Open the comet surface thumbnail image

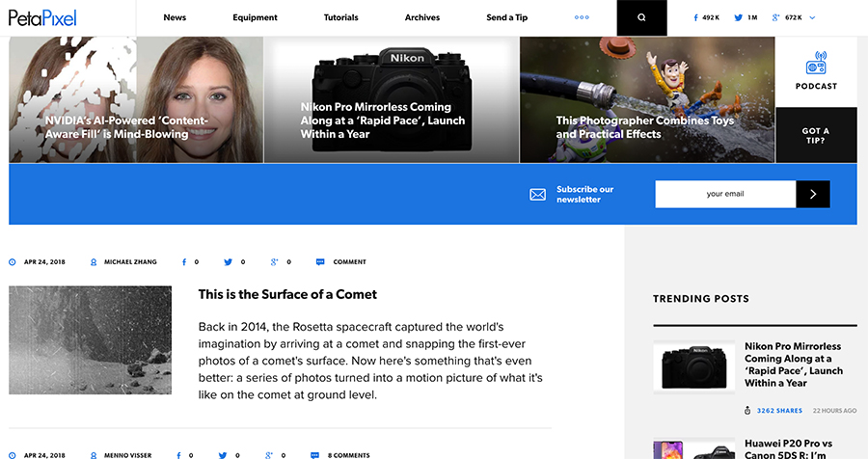coord(91,340)
